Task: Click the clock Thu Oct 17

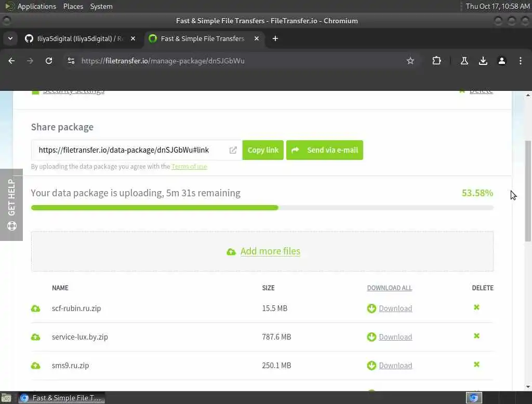Action: (x=497, y=6)
